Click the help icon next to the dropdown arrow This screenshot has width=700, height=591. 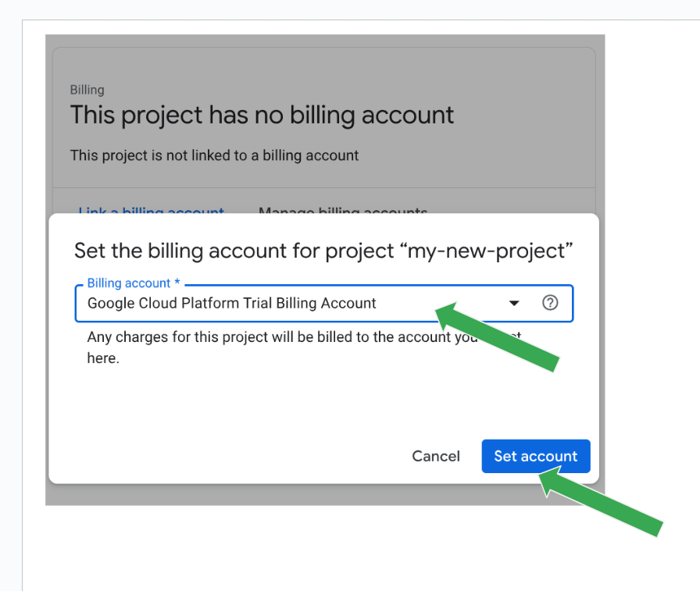550,303
